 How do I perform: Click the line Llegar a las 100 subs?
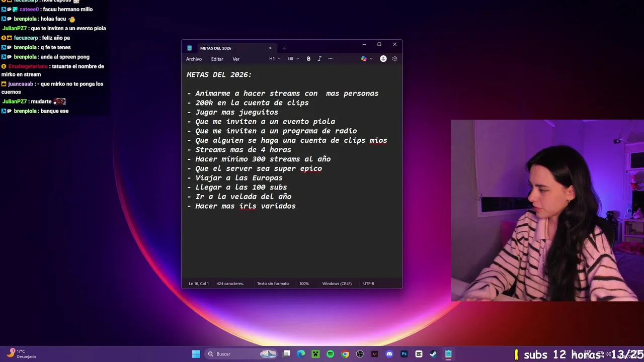[x=237, y=187]
